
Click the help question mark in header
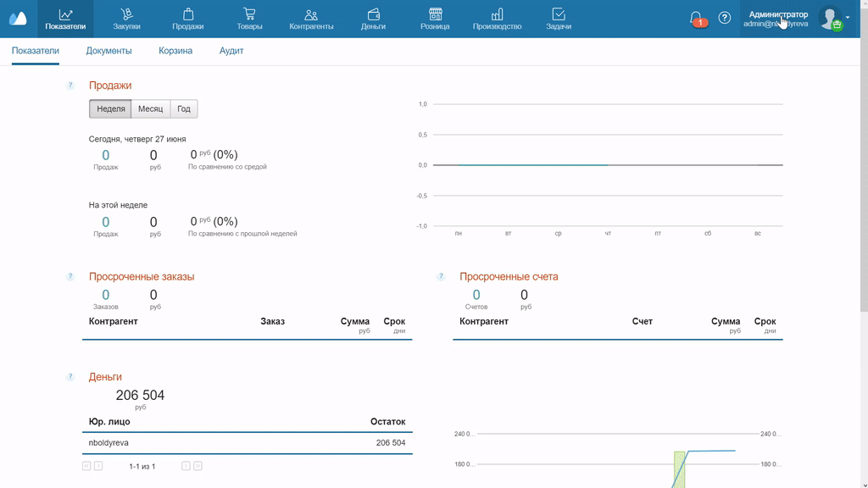point(725,18)
